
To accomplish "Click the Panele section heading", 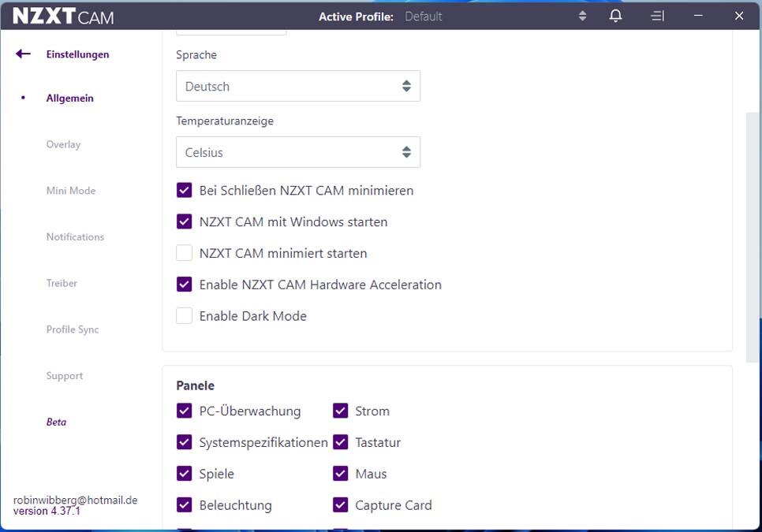I will click(x=196, y=385).
